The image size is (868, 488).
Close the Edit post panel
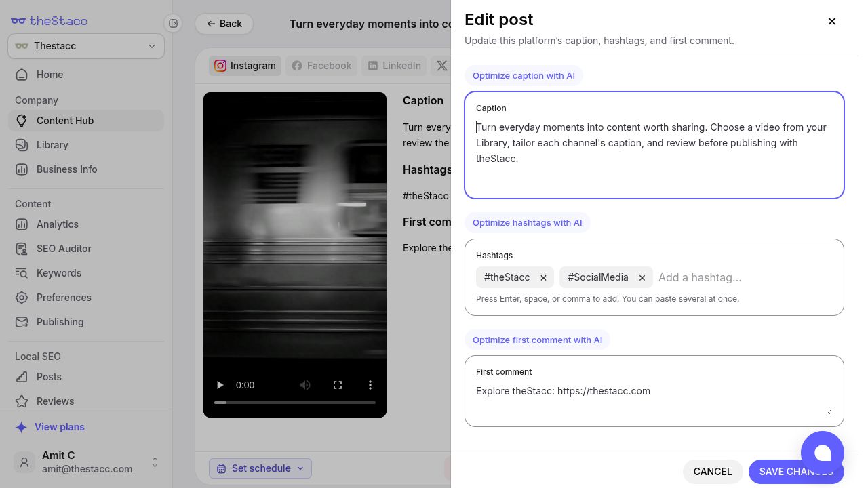click(x=832, y=21)
